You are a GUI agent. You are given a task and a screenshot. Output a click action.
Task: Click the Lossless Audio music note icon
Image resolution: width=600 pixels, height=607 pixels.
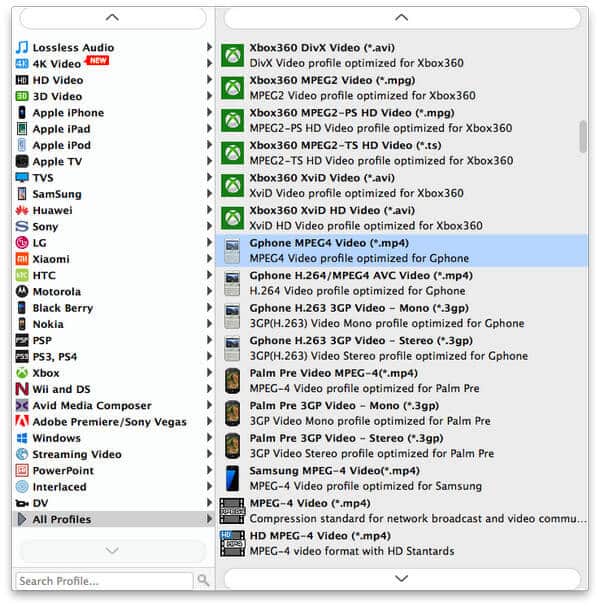[22, 47]
